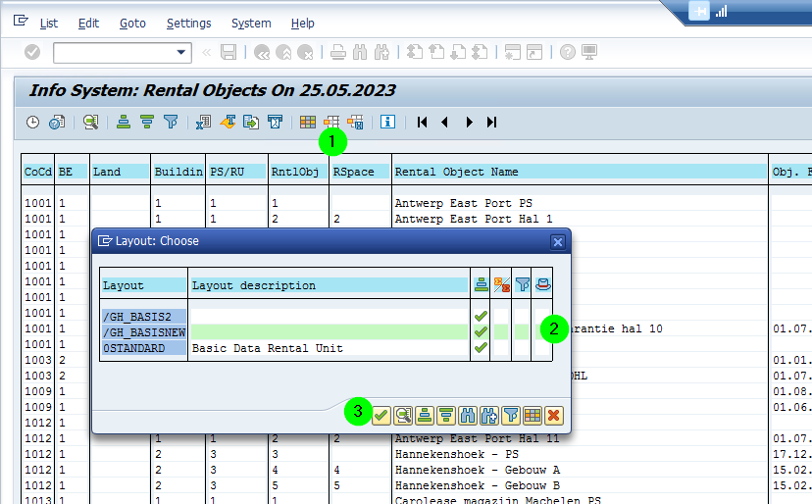Screen dimensions: 812x504
Task: Click the Filter funnel button in dialog
Action: click(x=511, y=416)
